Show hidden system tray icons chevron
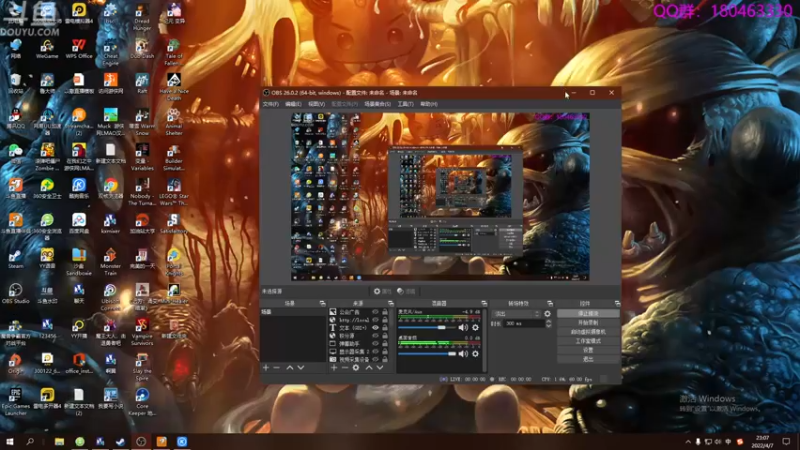800x450 pixels. pos(688,442)
